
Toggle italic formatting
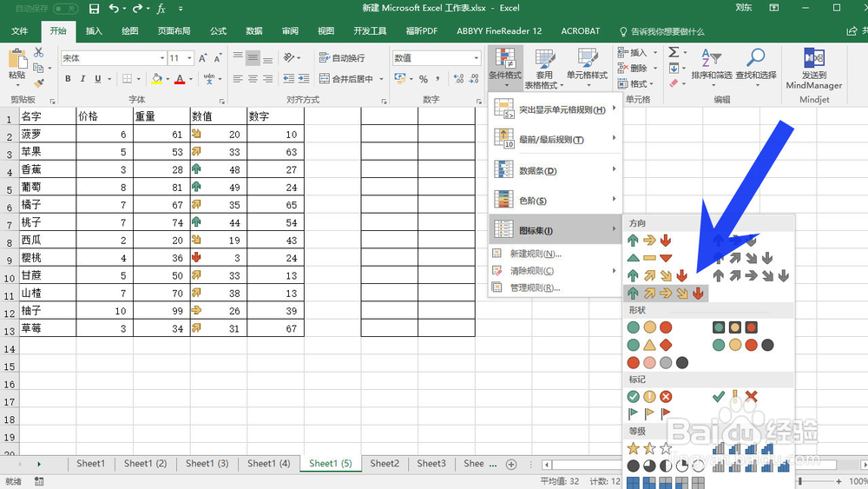[82, 79]
